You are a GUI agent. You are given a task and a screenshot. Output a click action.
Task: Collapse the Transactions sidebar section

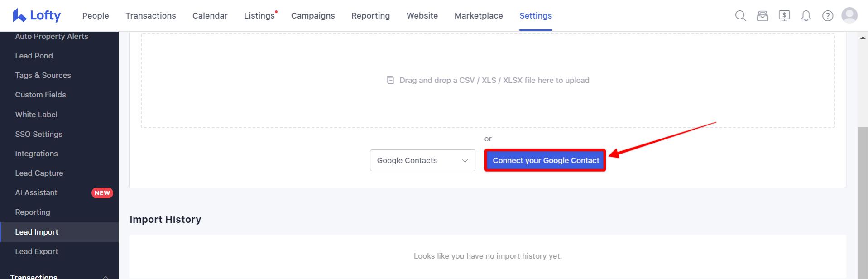coord(105,277)
